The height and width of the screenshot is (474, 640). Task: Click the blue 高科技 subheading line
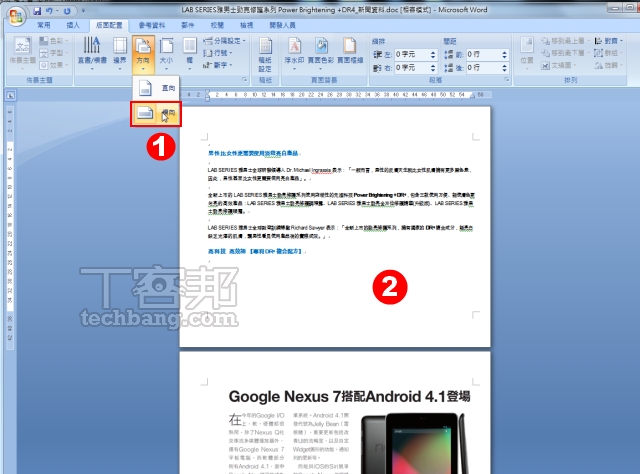coord(255,251)
